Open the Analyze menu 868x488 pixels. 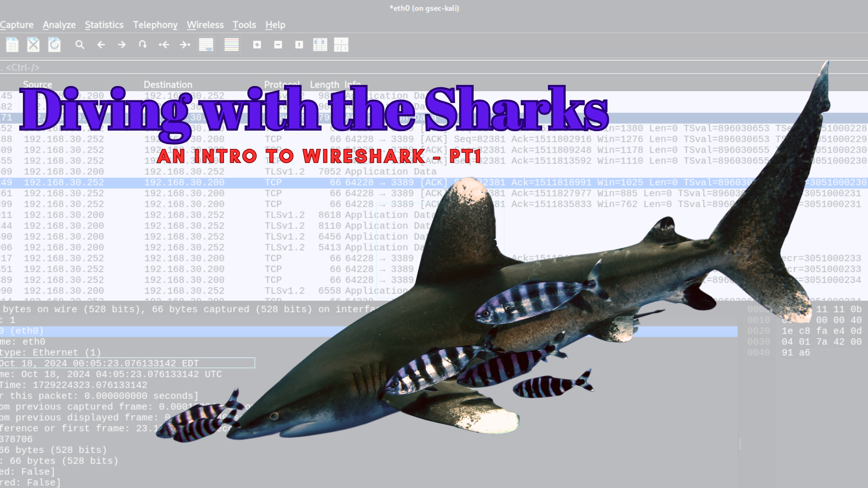tap(59, 24)
